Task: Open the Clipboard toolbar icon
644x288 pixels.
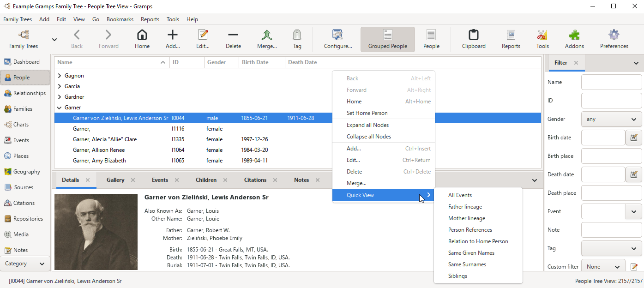Action: point(474,35)
